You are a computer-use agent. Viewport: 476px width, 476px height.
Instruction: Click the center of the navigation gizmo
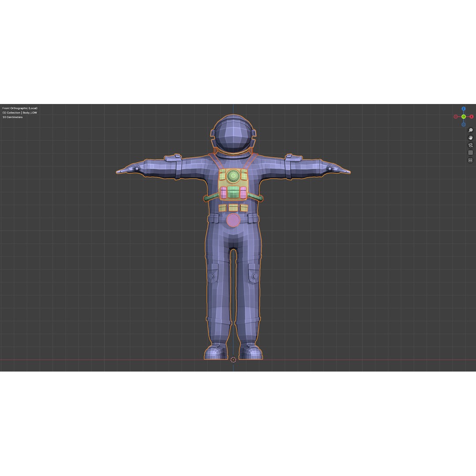[464, 116]
